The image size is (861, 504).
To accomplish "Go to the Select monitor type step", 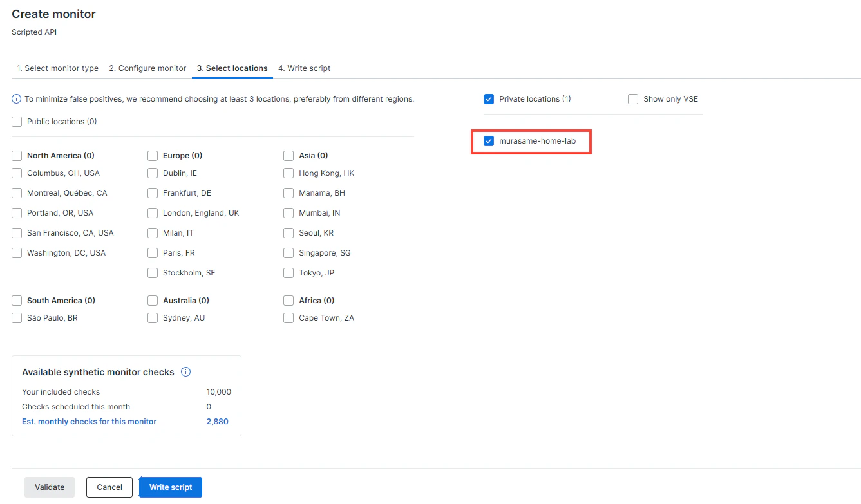I will pyautogui.click(x=58, y=68).
